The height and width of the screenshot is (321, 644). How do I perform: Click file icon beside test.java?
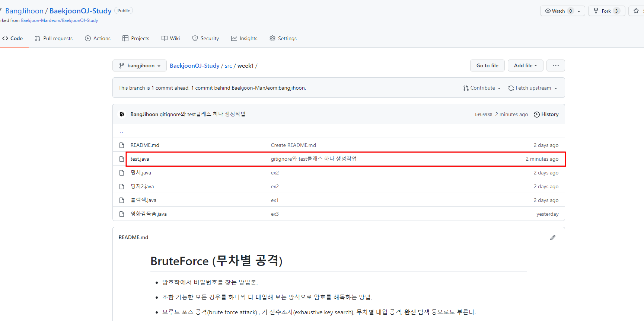click(x=122, y=159)
